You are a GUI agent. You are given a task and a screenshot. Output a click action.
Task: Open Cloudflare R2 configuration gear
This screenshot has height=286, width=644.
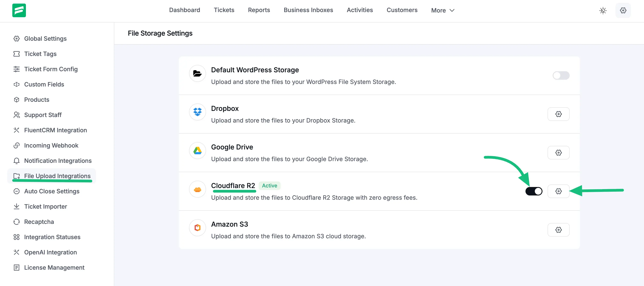coord(559,191)
